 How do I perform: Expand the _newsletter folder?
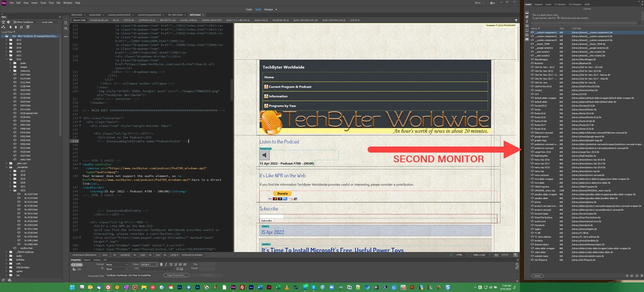(6, 167)
